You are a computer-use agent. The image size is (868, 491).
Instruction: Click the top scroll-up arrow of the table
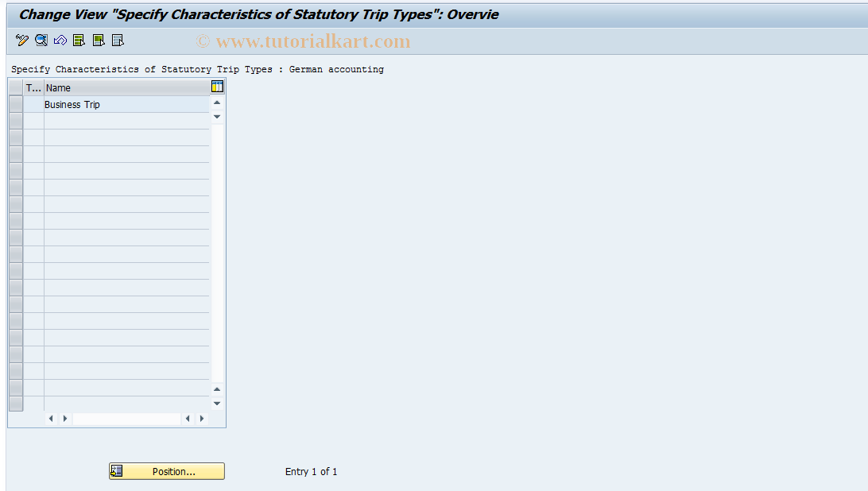217,103
